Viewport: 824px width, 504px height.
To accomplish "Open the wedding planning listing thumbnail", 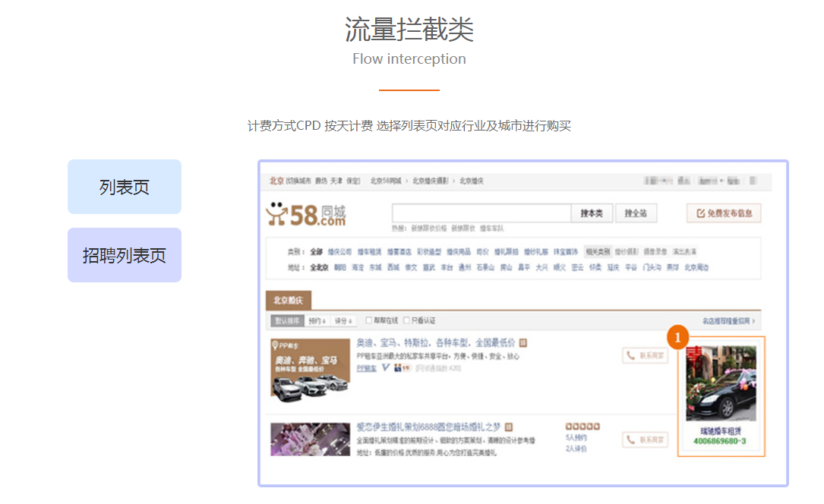I will click(x=310, y=439).
